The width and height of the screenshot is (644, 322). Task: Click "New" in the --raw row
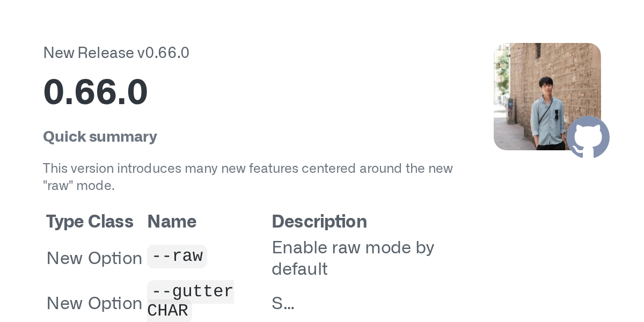[64, 258]
